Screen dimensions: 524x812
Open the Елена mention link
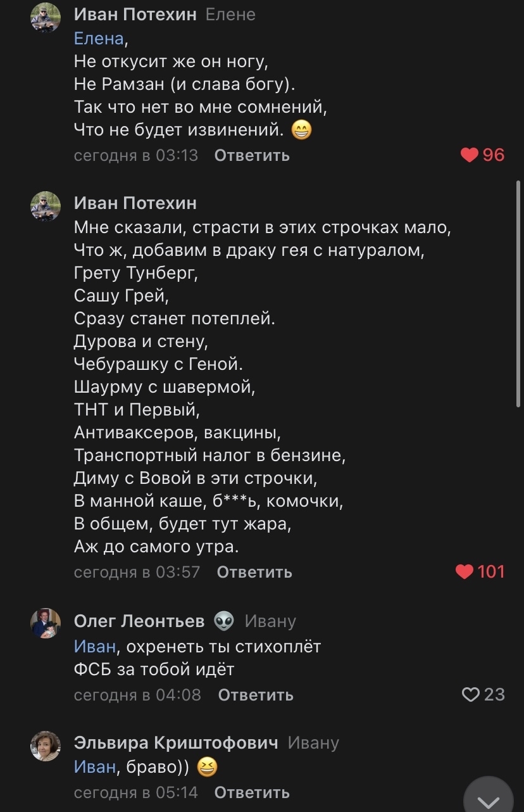pyautogui.click(x=99, y=39)
